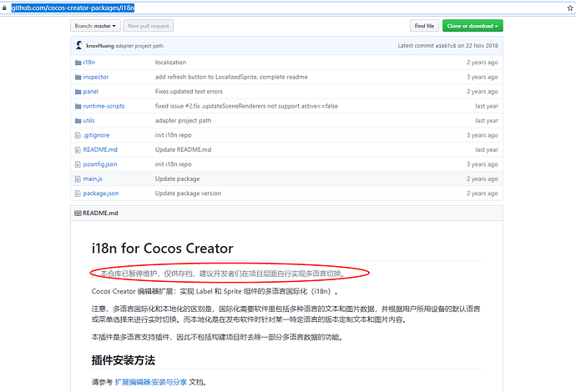
Task: Click the 插件安装方法 heading
Action: (124, 360)
